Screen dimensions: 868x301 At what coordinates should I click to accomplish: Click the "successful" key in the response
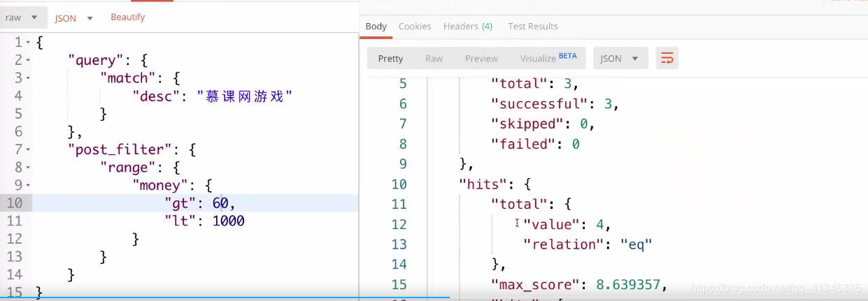(542, 104)
